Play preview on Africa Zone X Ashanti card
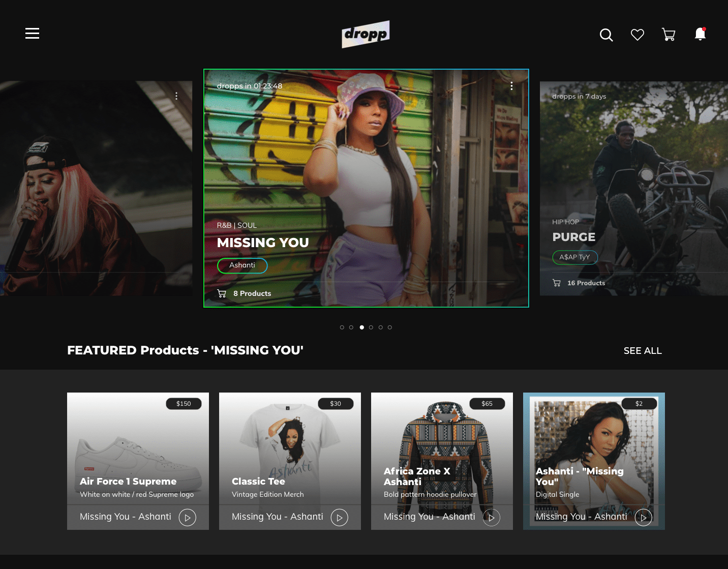 pos(492,518)
